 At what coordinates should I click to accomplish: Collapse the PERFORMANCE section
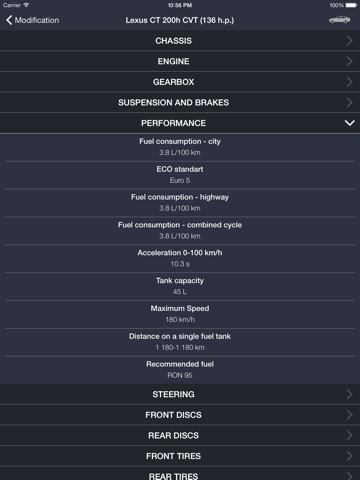180,123
